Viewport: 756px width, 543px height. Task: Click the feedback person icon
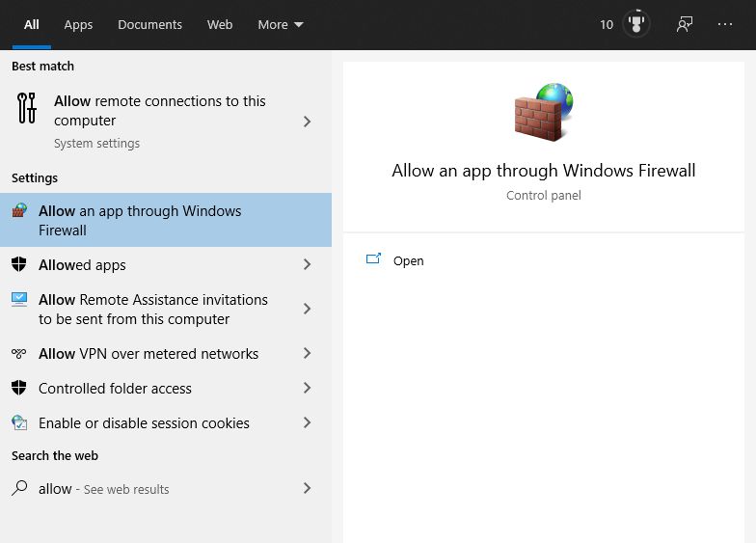[x=685, y=24]
